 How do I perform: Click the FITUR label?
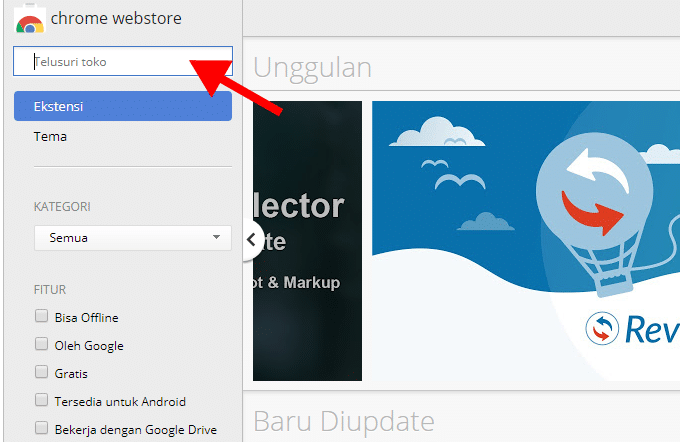50,290
